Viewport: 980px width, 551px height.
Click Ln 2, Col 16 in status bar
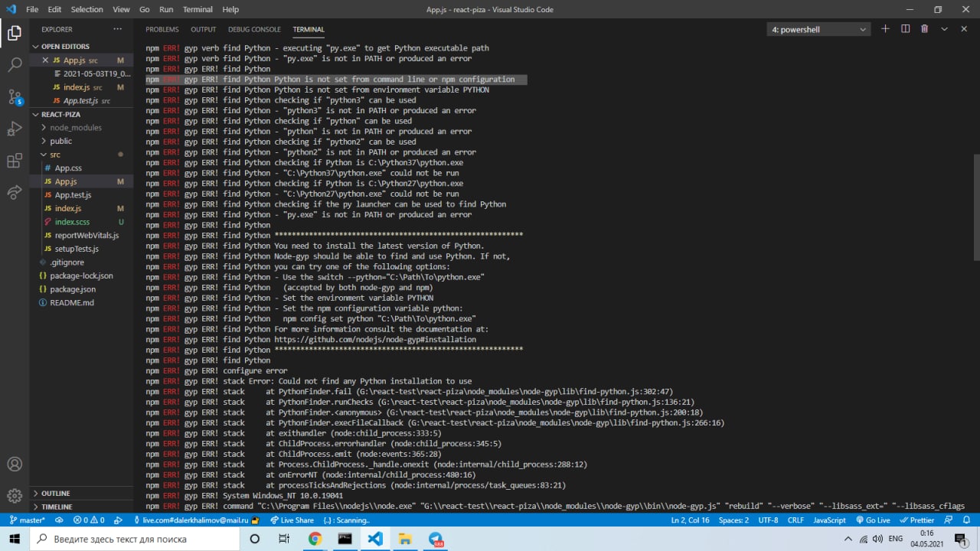point(689,520)
